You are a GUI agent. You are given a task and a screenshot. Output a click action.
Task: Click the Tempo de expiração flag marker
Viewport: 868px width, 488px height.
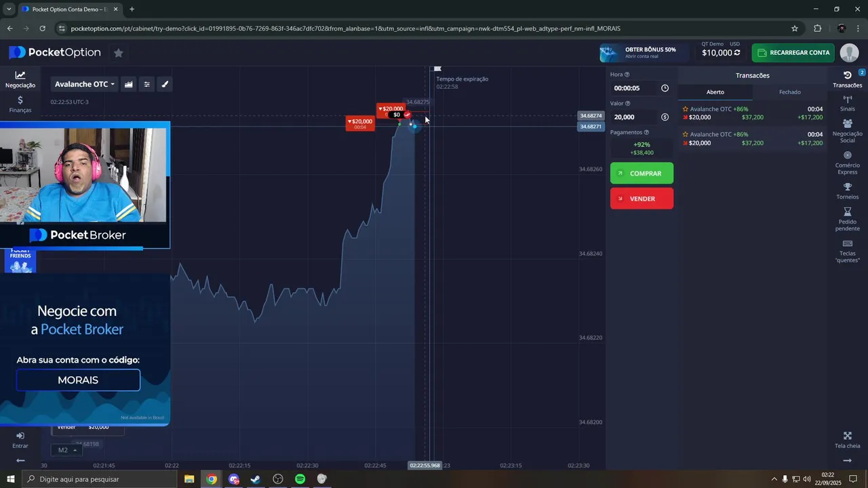click(x=438, y=68)
